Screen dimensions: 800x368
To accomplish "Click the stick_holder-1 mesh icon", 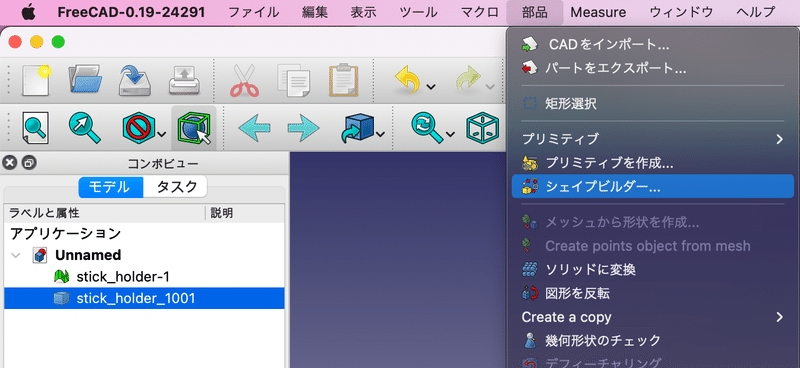I will (x=61, y=277).
